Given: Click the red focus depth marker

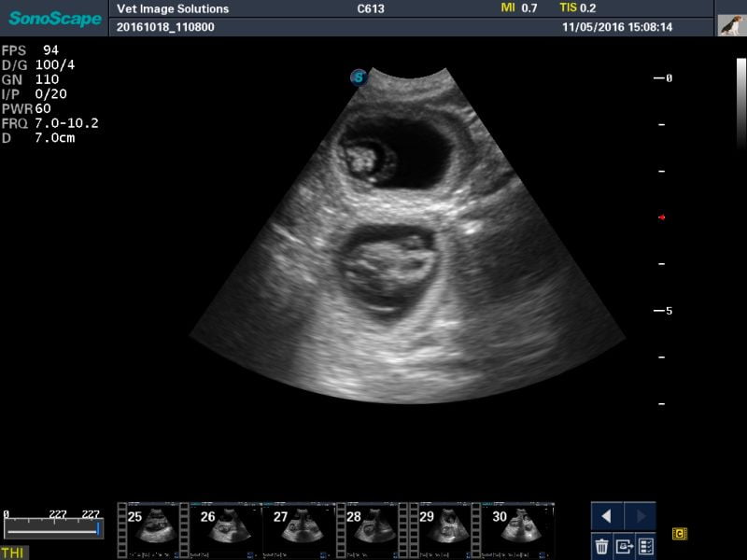Looking at the screenshot, I should [x=661, y=217].
